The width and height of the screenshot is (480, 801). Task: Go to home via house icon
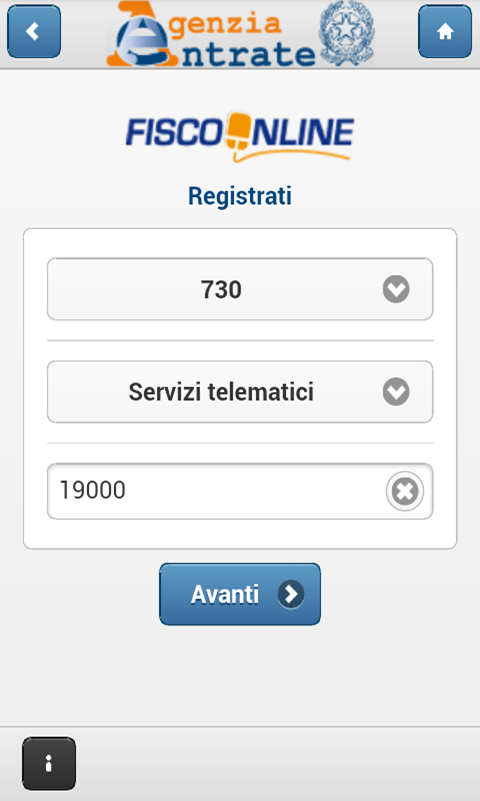[445, 31]
